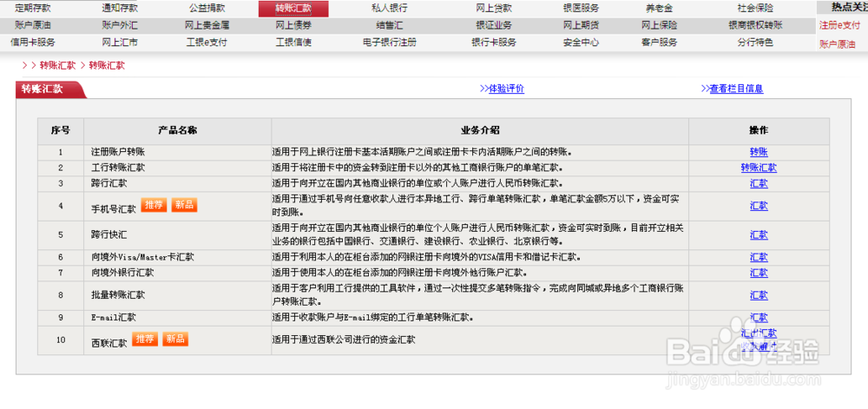
Task: Click the 汇出汇款 link for 西联汇款
Action: (759, 333)
